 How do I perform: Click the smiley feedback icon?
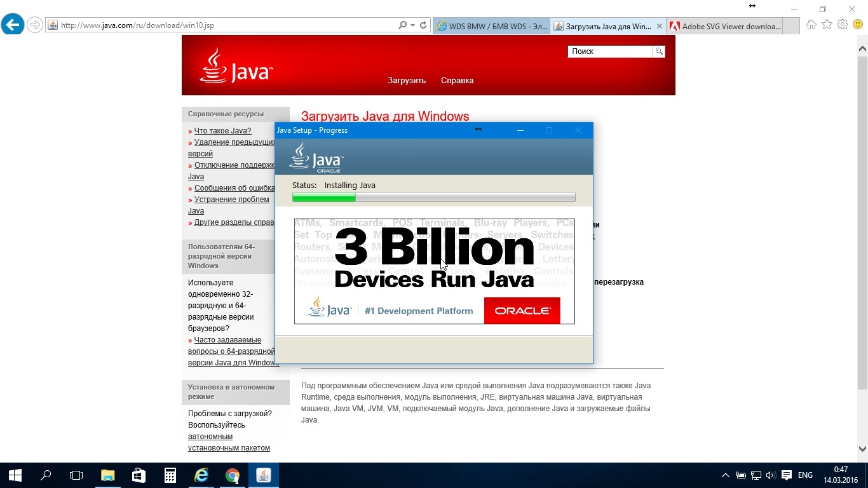(x=858, y=25)
